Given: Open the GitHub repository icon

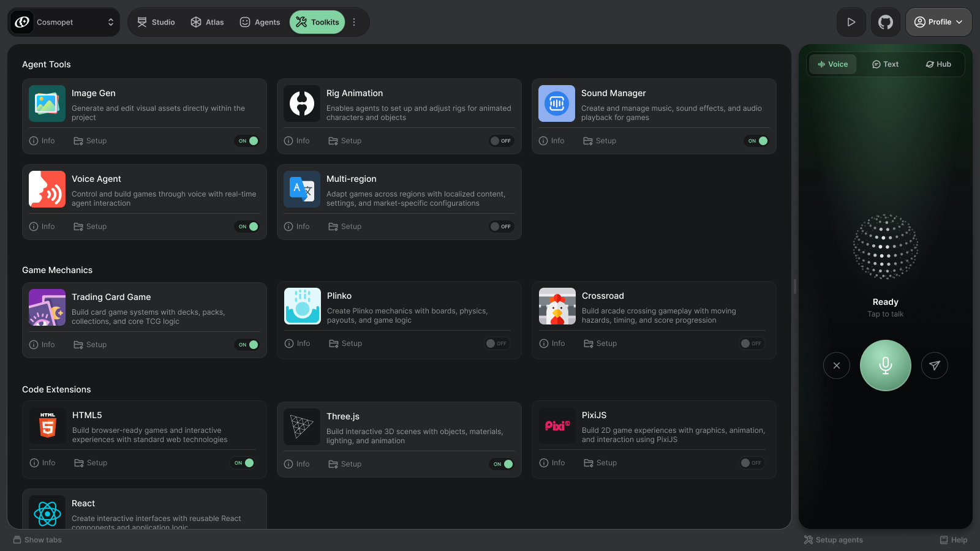Looking at the screenshot, I should click(886, 22).
